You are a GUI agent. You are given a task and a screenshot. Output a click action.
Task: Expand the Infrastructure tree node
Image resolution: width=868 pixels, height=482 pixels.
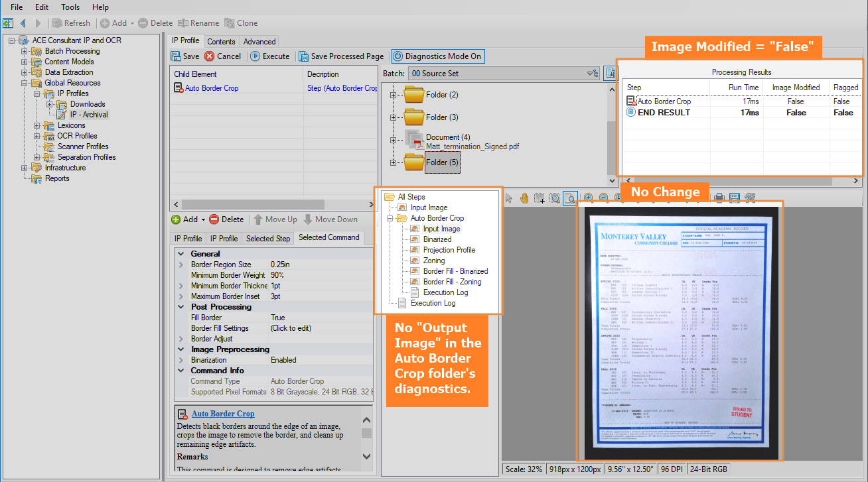[x=24, y=168]
